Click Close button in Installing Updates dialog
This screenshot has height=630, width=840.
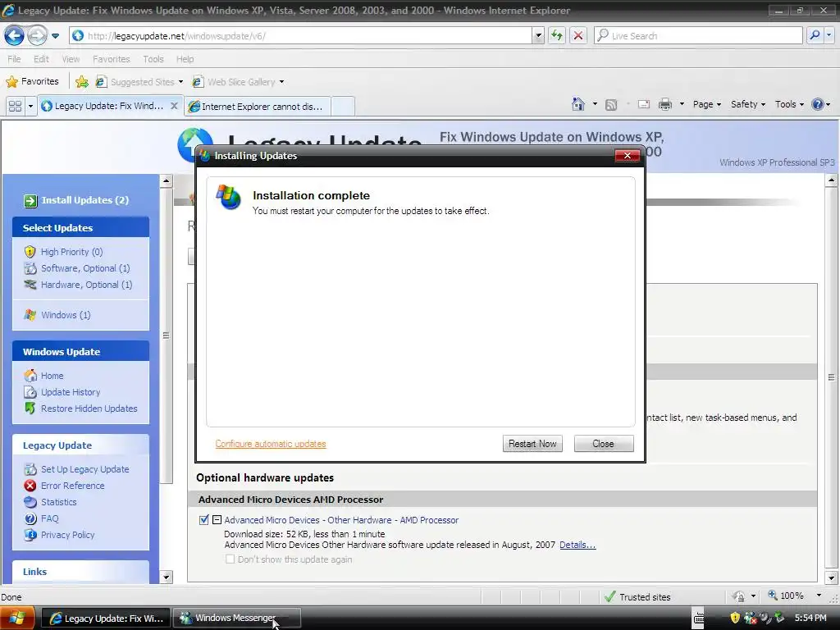point(603,444)
